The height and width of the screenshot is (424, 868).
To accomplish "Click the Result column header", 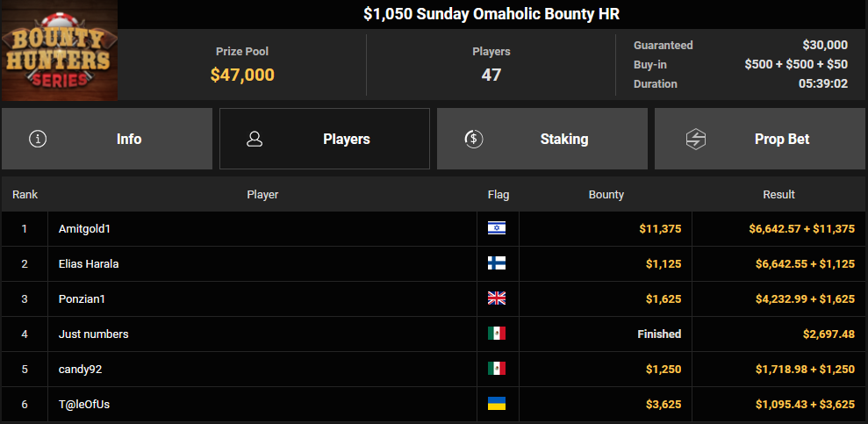I will click(778, 194).
